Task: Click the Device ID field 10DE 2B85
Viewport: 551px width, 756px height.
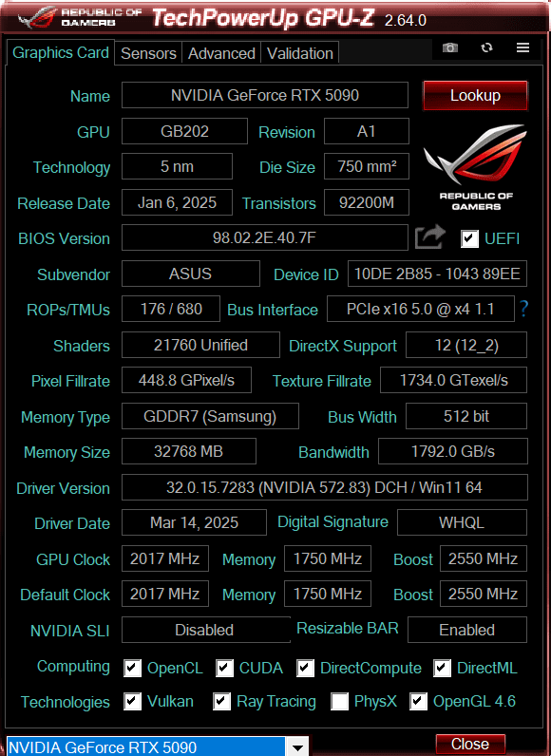Action: (x=437, y=274)
